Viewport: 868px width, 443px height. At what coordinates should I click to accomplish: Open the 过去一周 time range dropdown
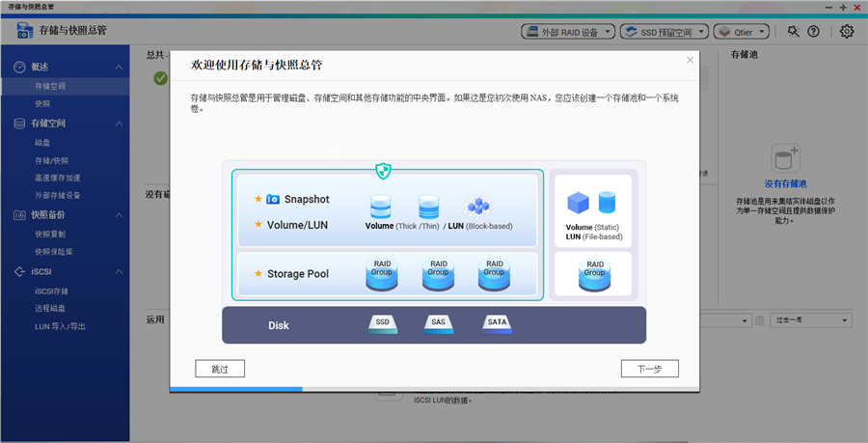tap(809, 319)
